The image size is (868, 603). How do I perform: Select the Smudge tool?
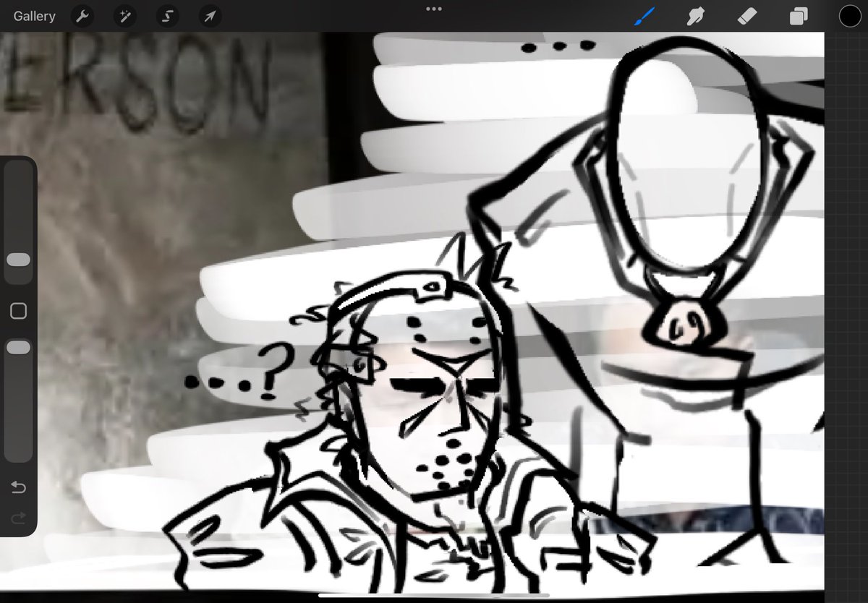click(696, 16)
